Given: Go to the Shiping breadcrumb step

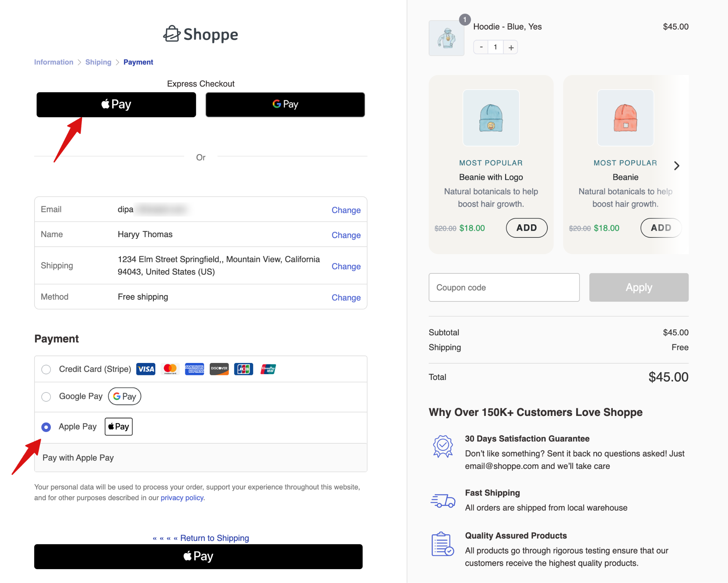Looking at the screenshot, I should pyautogui.click(x=98, y=62).
